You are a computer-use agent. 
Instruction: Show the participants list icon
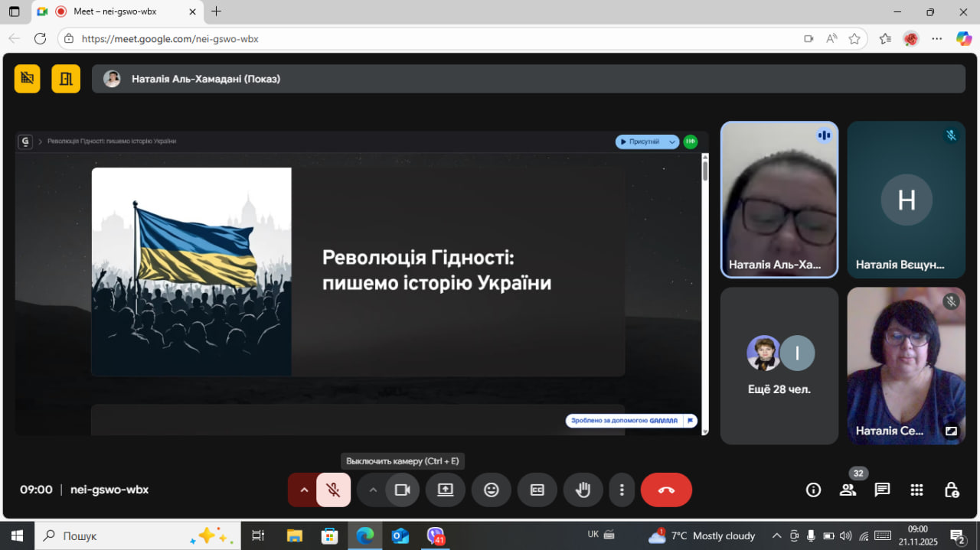coord(848,490)
